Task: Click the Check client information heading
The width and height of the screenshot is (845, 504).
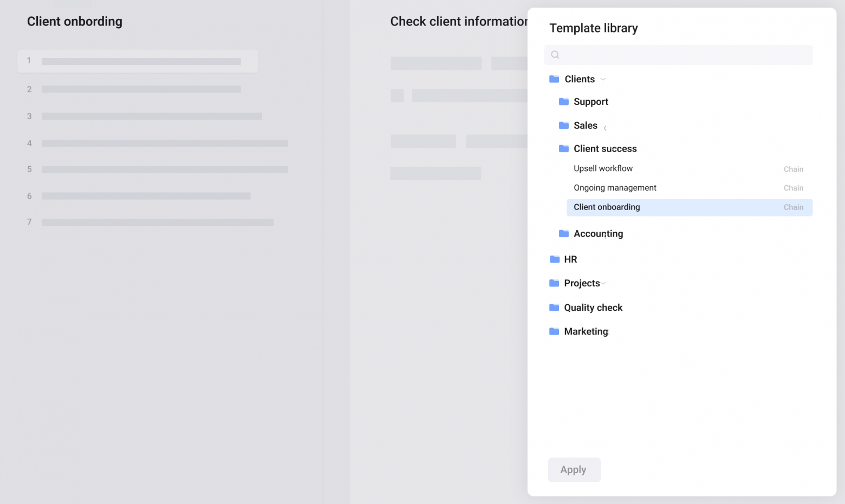Action: [459, 22]
